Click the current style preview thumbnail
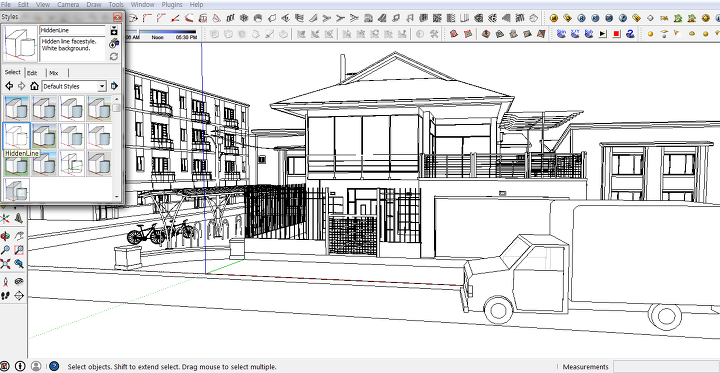Viewport: 720px width, 373px height. (x=20, y=44)
